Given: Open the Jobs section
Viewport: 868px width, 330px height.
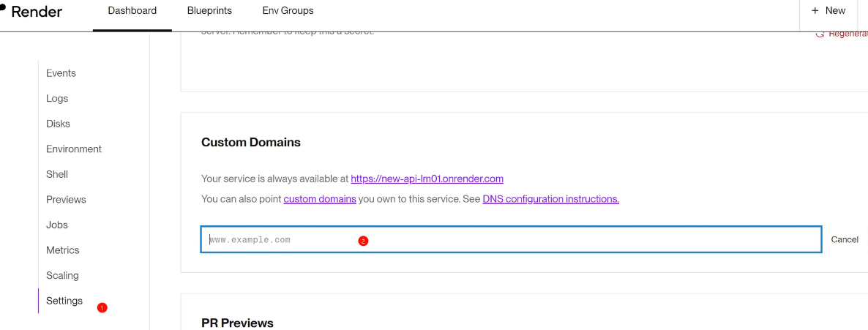Looking at the screenshot, I should pos(57,225).
